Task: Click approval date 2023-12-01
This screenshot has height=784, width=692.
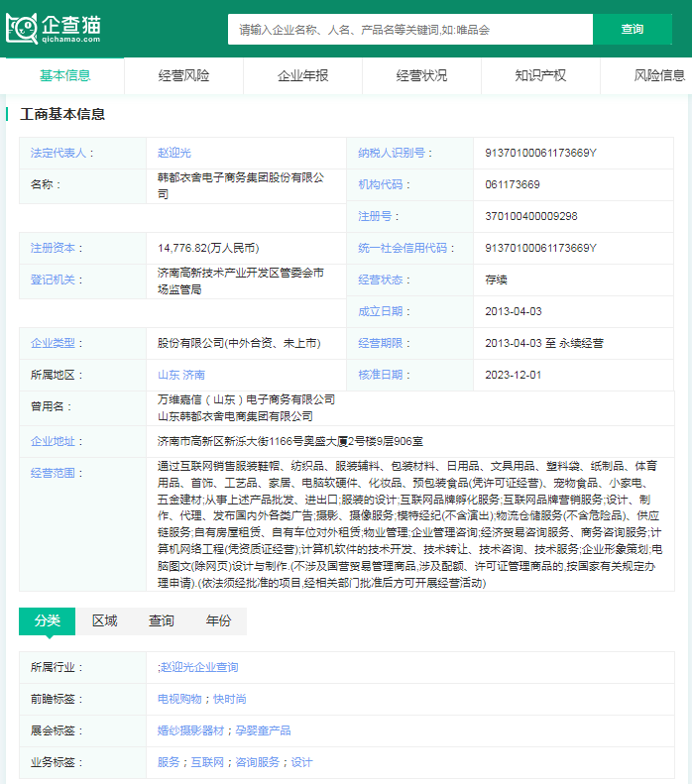Action: pyautogui.click(x=513, y=375)
